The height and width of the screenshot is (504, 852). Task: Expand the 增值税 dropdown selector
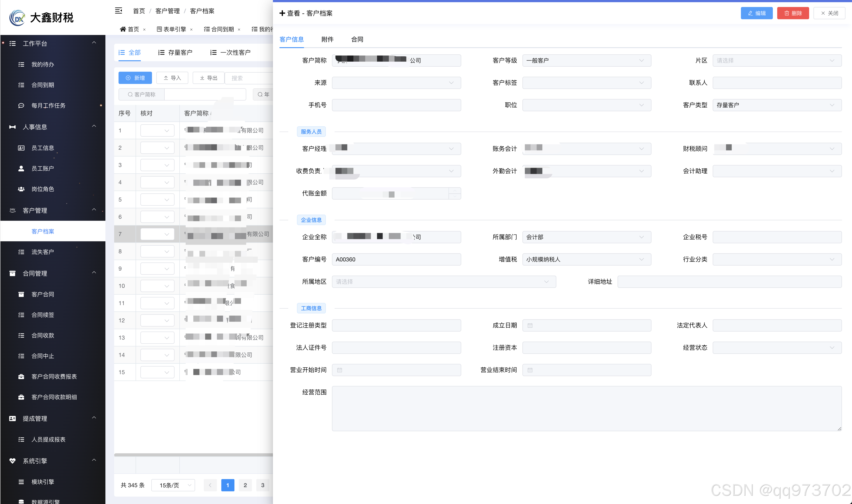[x=586, y=259]
